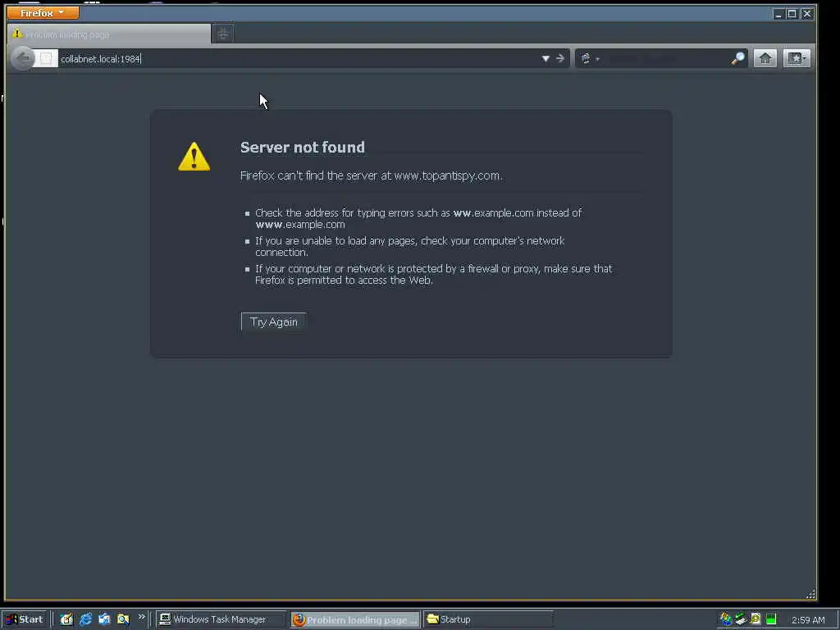840x630 pixels.
Task: Click the Firefox Problem loading page taskbar button
Action: pos(356,620)
